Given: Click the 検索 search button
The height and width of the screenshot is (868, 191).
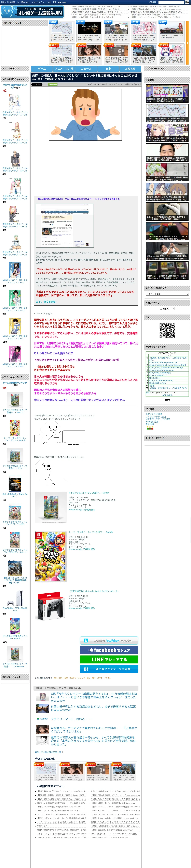Looking at the screenshot, I should (x=187, y=2).
